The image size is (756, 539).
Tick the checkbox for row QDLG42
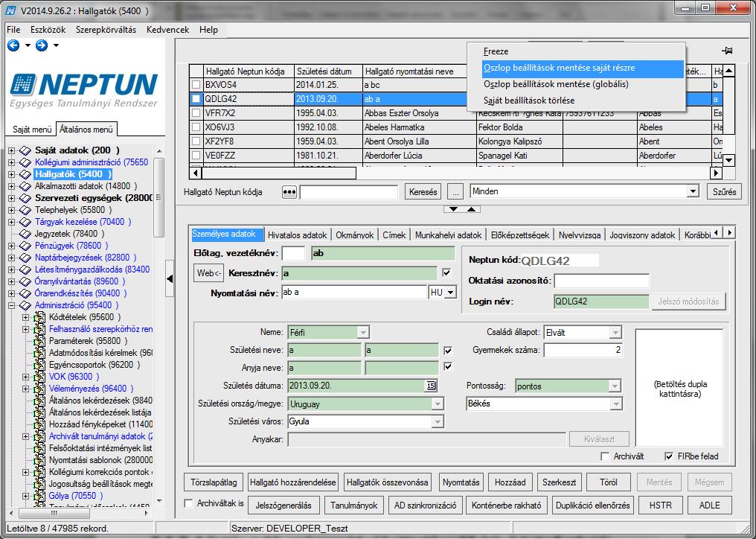pyautogui.click(x=196, y=99)
